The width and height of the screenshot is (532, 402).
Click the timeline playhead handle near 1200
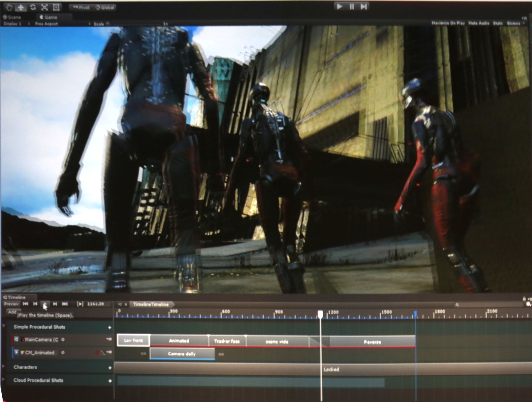[x=321, y=313]
